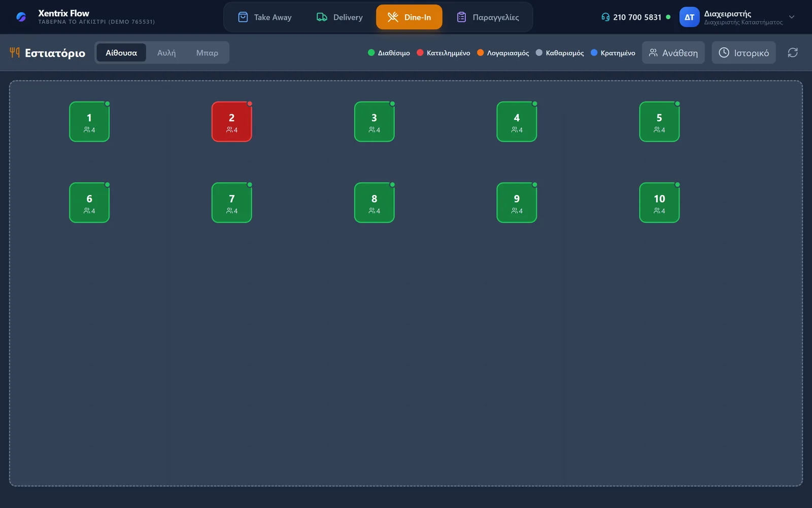
Task: Switch to the Αυλή area
Action: [166, 53]
